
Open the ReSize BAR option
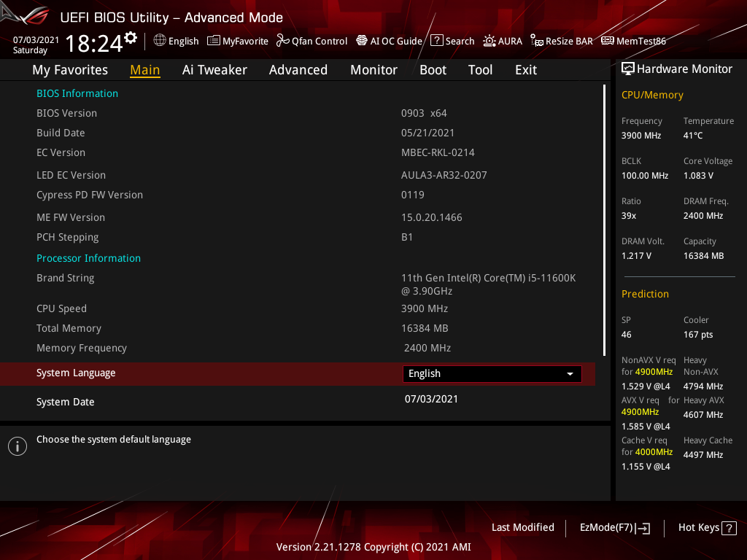click(x=561, y=41)
